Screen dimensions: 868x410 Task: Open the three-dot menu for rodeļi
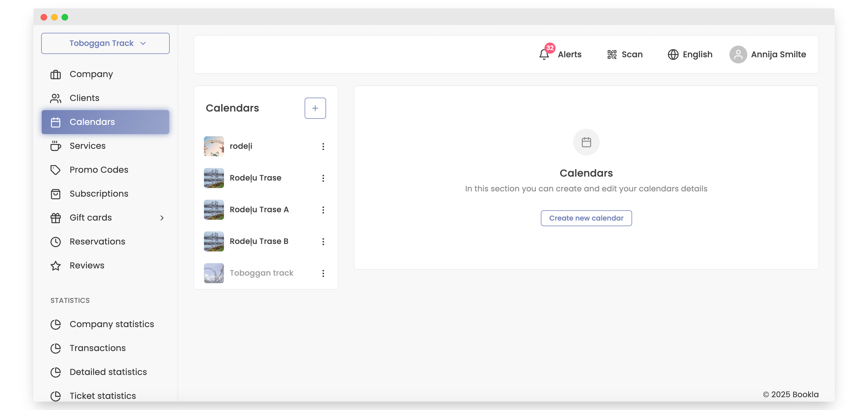point(323,146)
